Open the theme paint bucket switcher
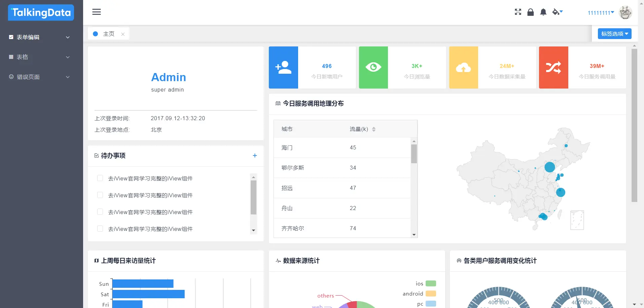Screen dimensions: 644x308 pyautogui.click(x=557, y=12)
